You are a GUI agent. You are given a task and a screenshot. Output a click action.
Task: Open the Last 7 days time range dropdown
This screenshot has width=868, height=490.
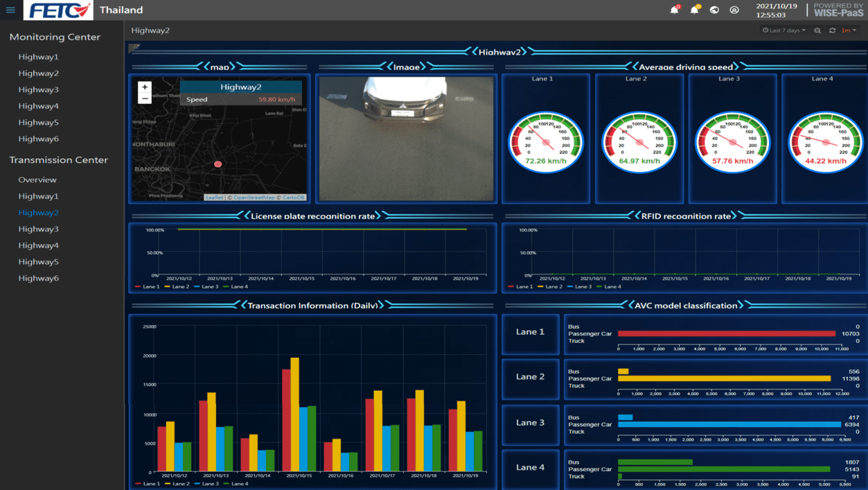tap(783, 30)
